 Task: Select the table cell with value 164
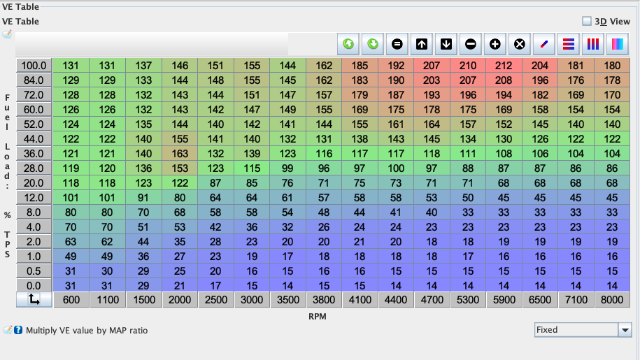coord(431,124)
